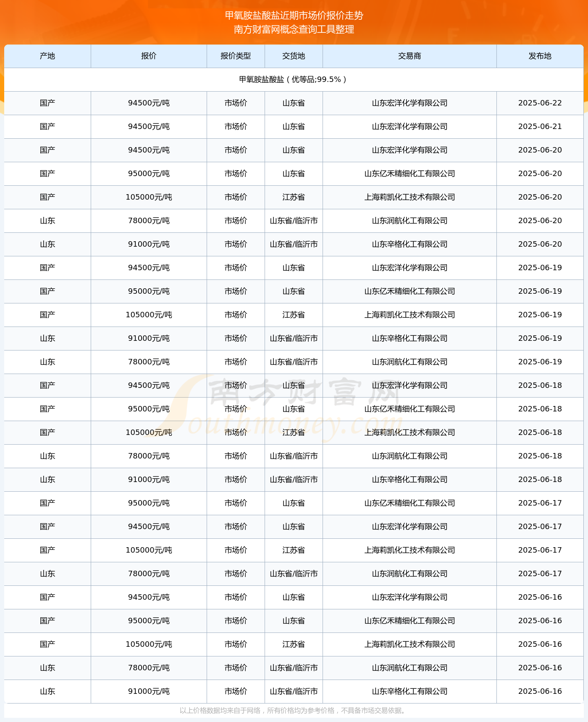The height and width of the screenshot is (722, 588).
Task: Click 94500元/吨 in the 2025-06-17 row
Action: pyautogui.click(x=149, y=527)
